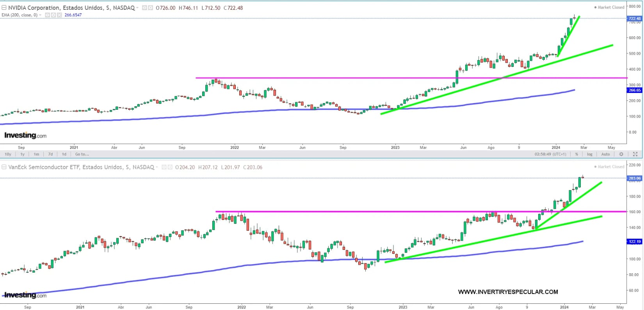This screenshot has width=644, height=310.
Task: Select the 10y time range
Action: tap(8, 154)
